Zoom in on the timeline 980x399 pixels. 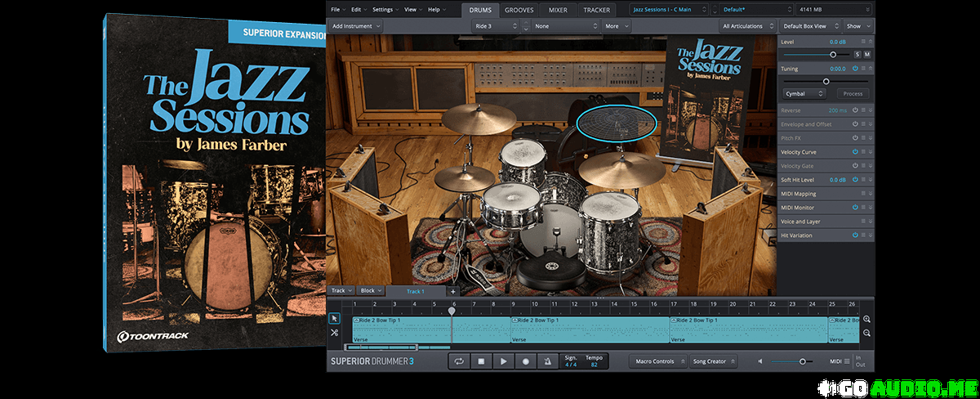coord(866,320)
